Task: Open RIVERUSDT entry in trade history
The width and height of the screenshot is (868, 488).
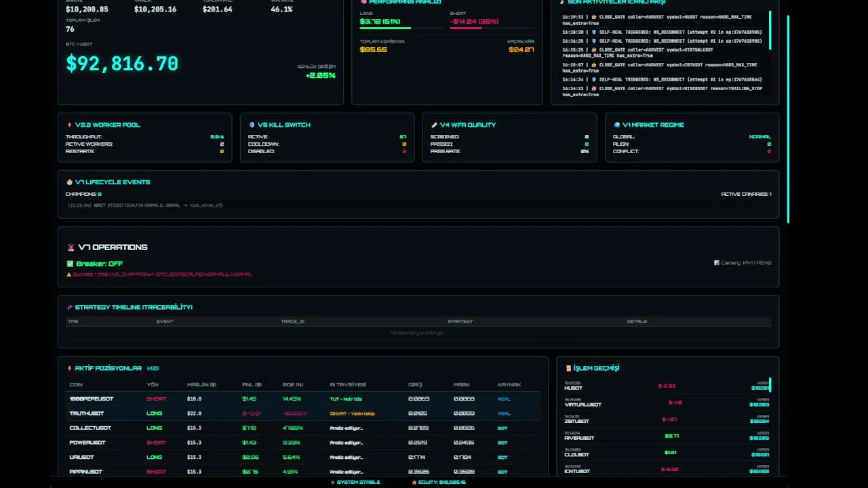Action: tap(668, 436)
